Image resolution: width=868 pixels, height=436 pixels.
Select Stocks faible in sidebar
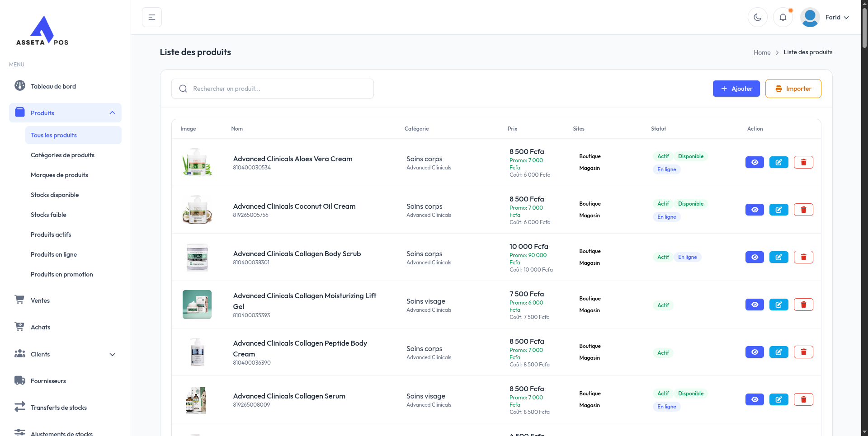pyautogui.click(x=48, y=215)
